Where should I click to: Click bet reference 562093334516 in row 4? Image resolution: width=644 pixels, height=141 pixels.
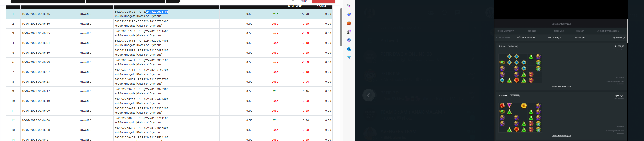125,41
